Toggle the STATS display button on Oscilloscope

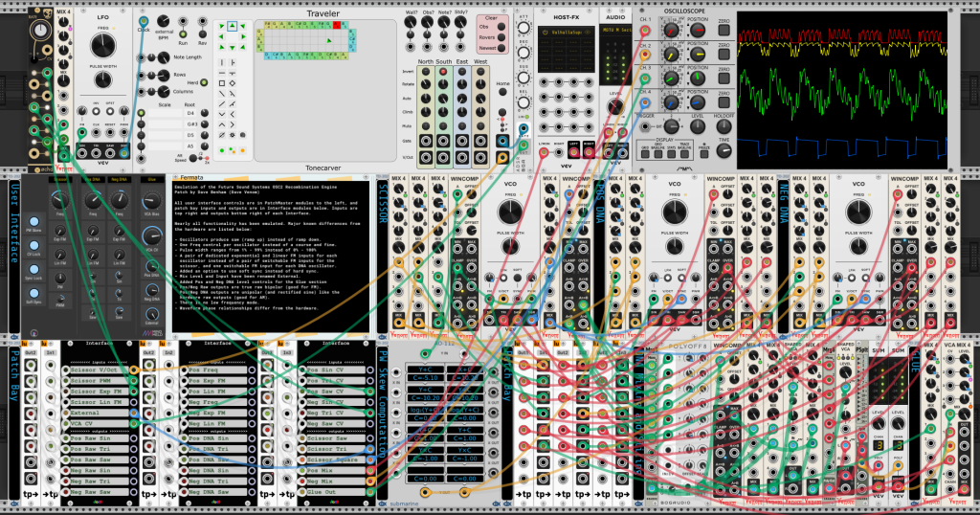[671, 154]
